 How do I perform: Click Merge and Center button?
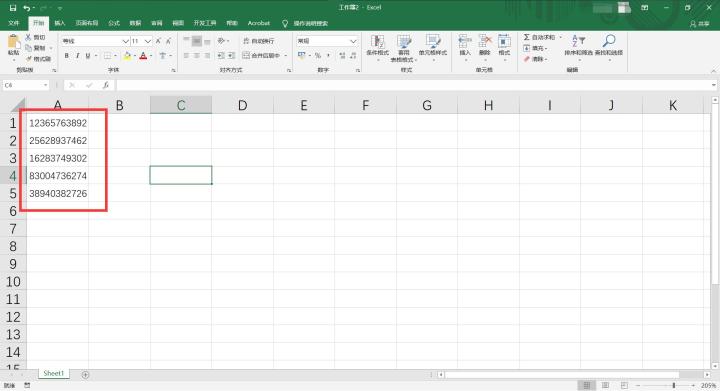point(261,56)
